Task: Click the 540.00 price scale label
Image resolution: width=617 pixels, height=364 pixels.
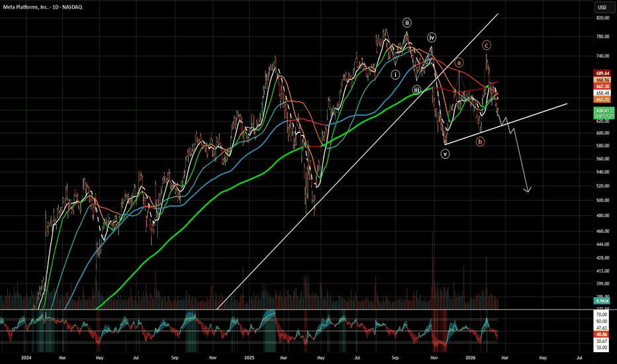Action: (602, 172)
